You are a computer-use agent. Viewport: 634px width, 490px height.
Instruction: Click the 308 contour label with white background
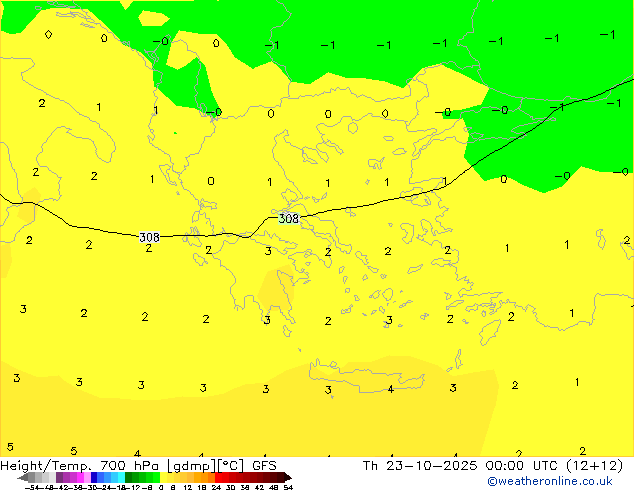click(x=149, y=237)
